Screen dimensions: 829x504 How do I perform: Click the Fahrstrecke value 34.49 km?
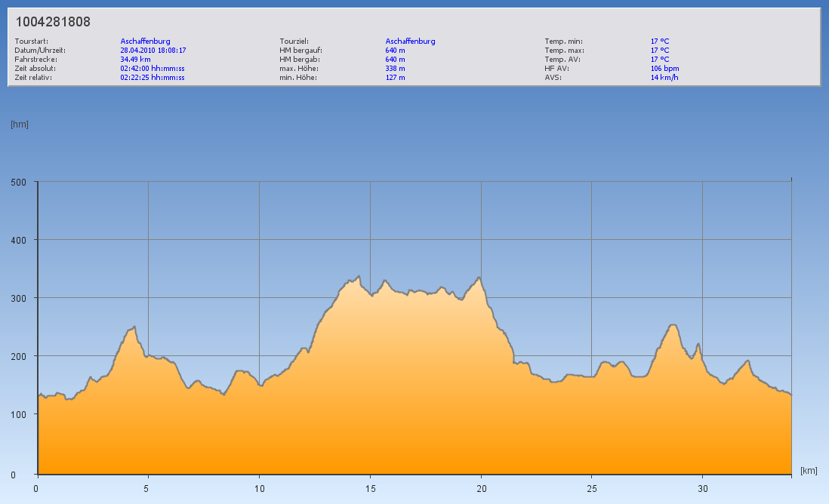pyautogui.click(x=135, y=59)
